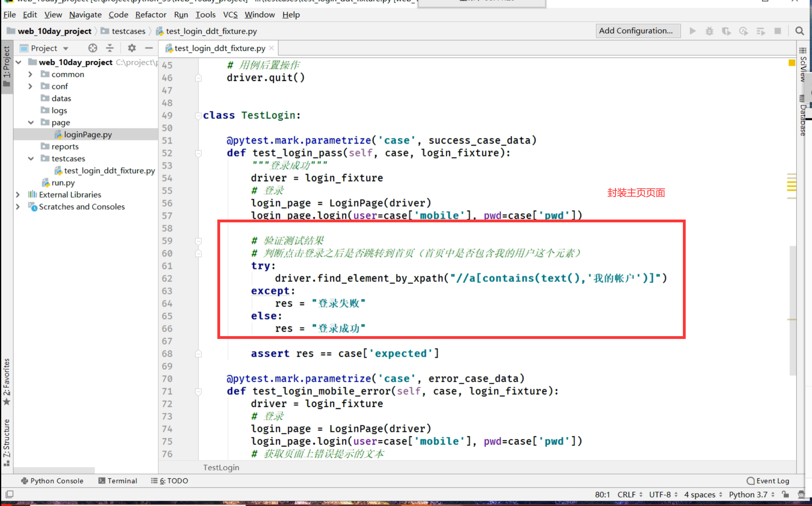Image resolution: width=812 pixels, height=506 pixels.
Task: Click the editor vertical scrollbar
Action: pos(792,310)
